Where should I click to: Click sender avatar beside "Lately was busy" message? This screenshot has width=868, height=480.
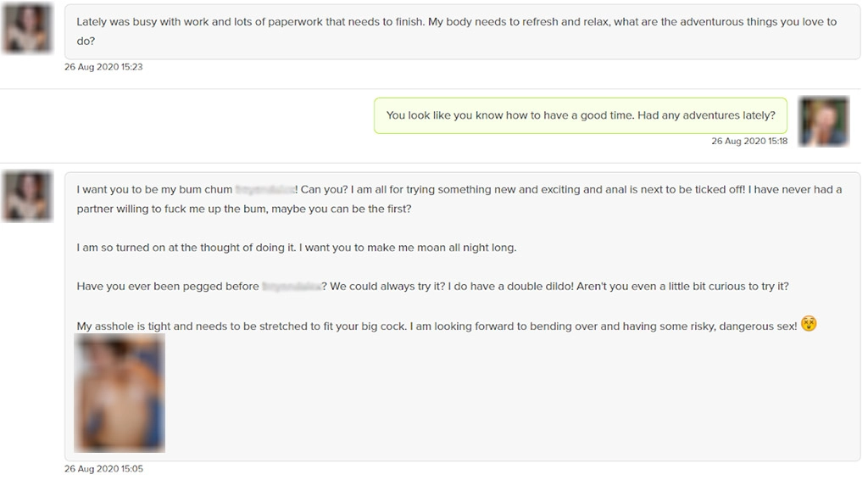pyautogui.click(x=27, y=28)
